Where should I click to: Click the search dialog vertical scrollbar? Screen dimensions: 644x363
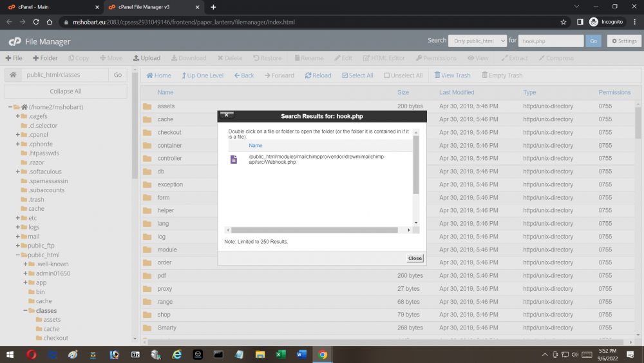(x=416, y=164)
